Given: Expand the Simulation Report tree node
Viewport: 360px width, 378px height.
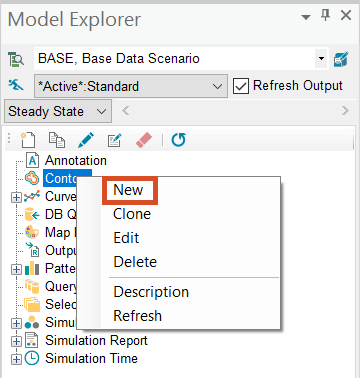Looking at the screenshot, I should (16, 341).
